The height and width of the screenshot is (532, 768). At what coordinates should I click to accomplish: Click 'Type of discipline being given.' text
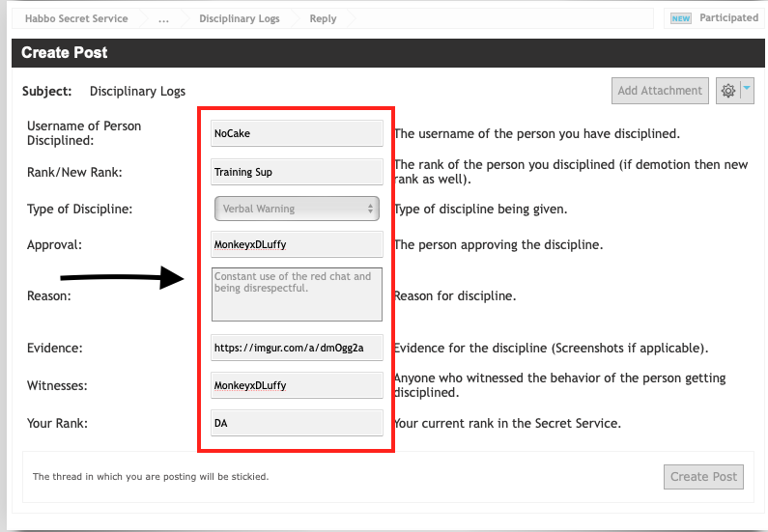click(480, 210)
